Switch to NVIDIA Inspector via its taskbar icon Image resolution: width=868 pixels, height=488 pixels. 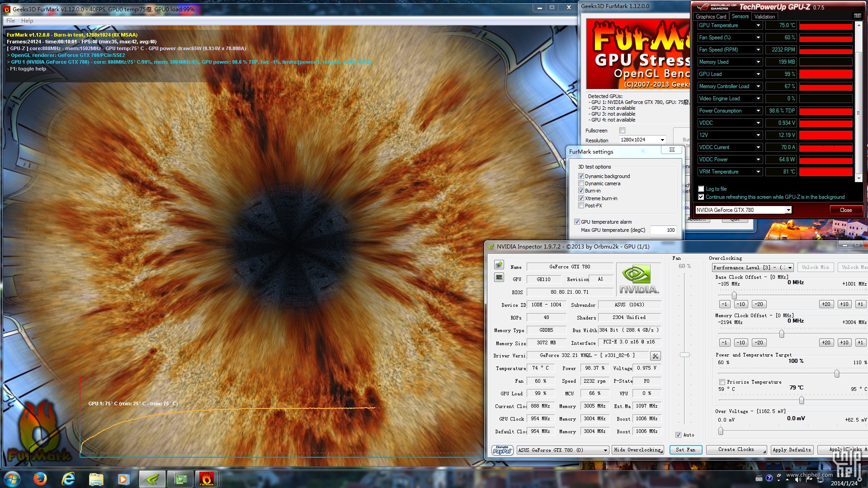pyautogui.click(x=152, y=479)
